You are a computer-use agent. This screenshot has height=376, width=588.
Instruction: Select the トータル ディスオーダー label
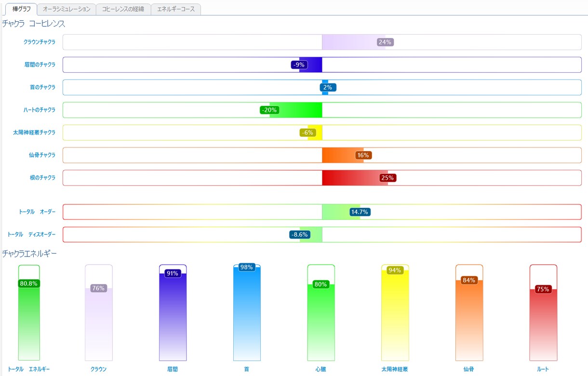31,234
